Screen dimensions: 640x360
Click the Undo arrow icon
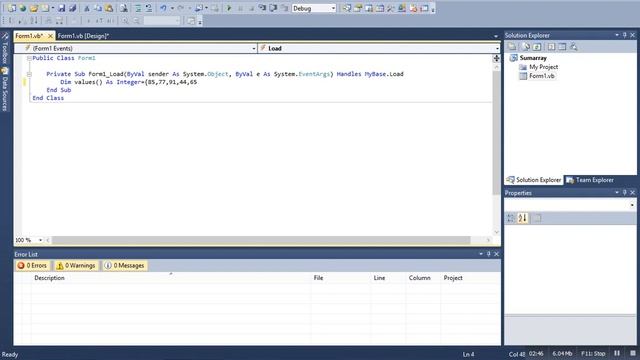163,8
